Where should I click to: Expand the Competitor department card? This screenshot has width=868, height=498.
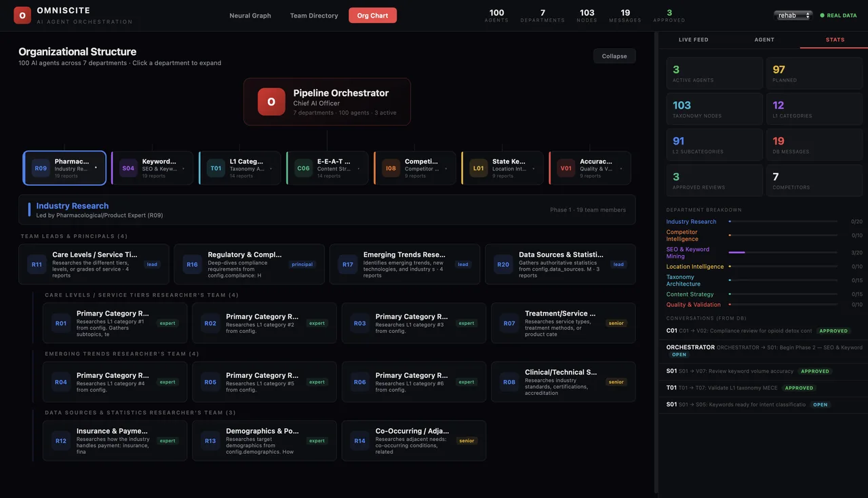point(415,168)
